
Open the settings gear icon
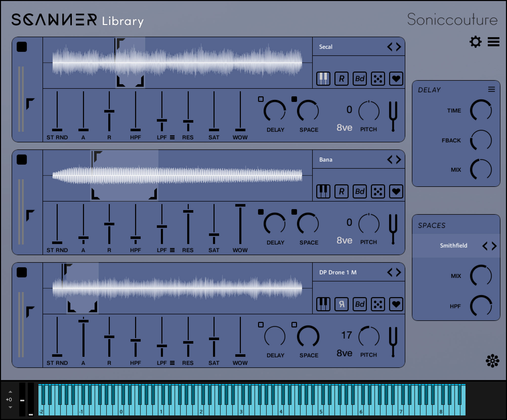point(475,42)
